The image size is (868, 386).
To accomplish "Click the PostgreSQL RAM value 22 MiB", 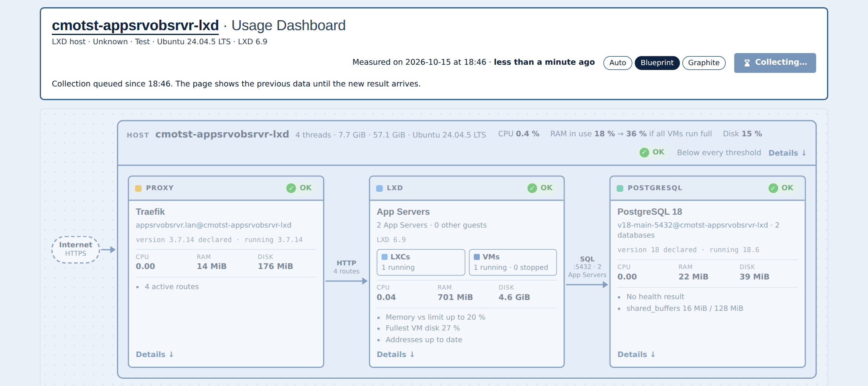I will click(693, 277).
